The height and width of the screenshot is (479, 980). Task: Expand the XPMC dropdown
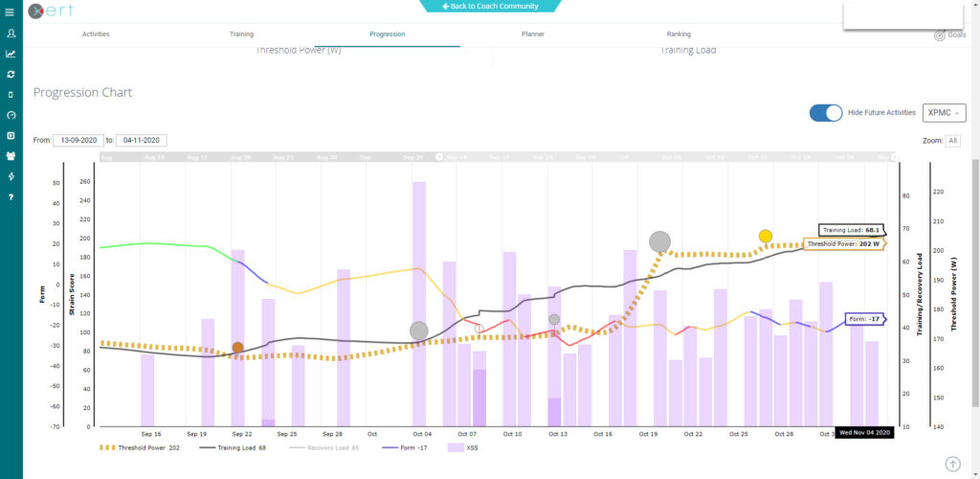(x=944, y=113)
